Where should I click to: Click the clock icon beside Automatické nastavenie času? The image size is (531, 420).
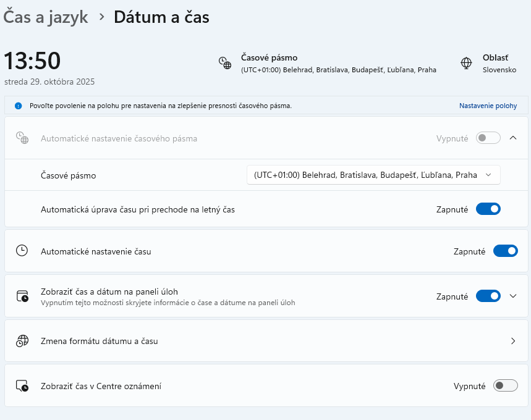[x=22, y=251]
